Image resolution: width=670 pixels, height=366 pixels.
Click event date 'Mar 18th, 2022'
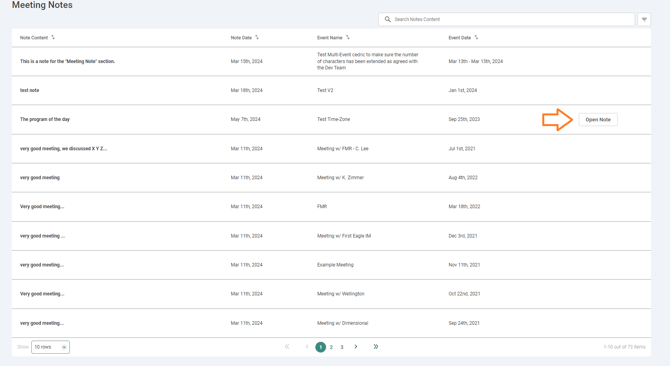pyautogui.click(x=464, y=206)
